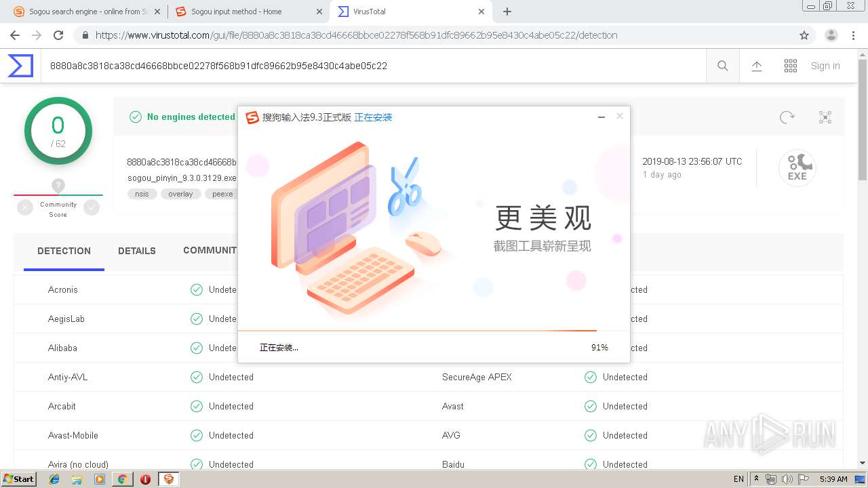868x488 pixels.
Task: Click the Arcabit engine name
Action: point(62,406)
